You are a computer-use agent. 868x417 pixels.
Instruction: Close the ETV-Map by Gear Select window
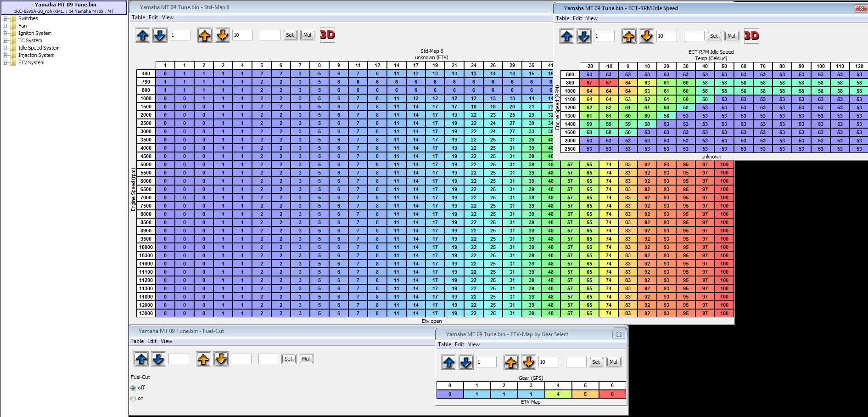pyautogui.click(x=618, y=334)
